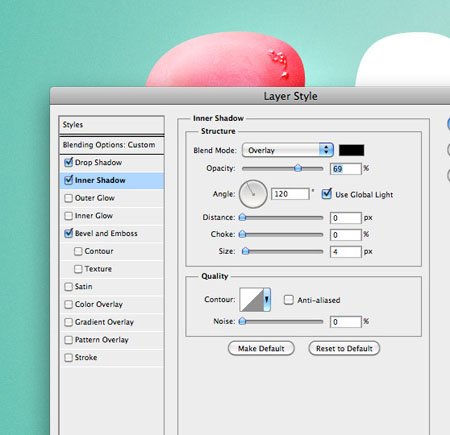Open the Styles presets section

[112, 125]
